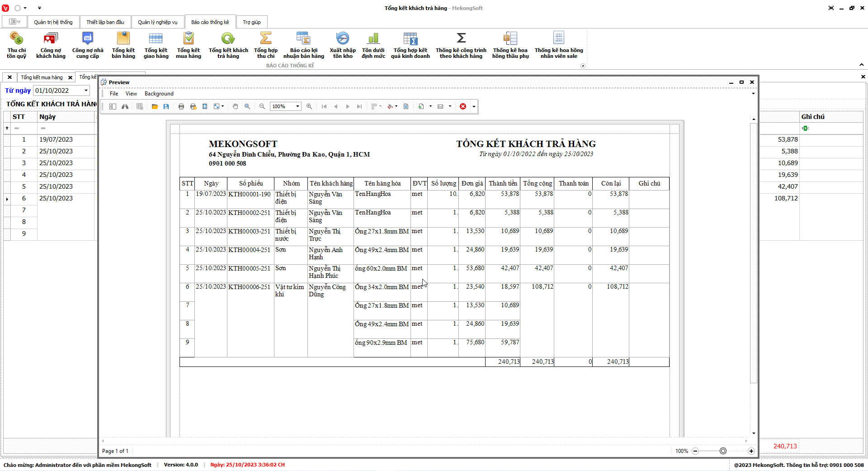Image resolution: width=868 pixels, height=471 pixels.
Task: Switch to Tổng kết mua hàng tab
Action: [x=42, y=77]
